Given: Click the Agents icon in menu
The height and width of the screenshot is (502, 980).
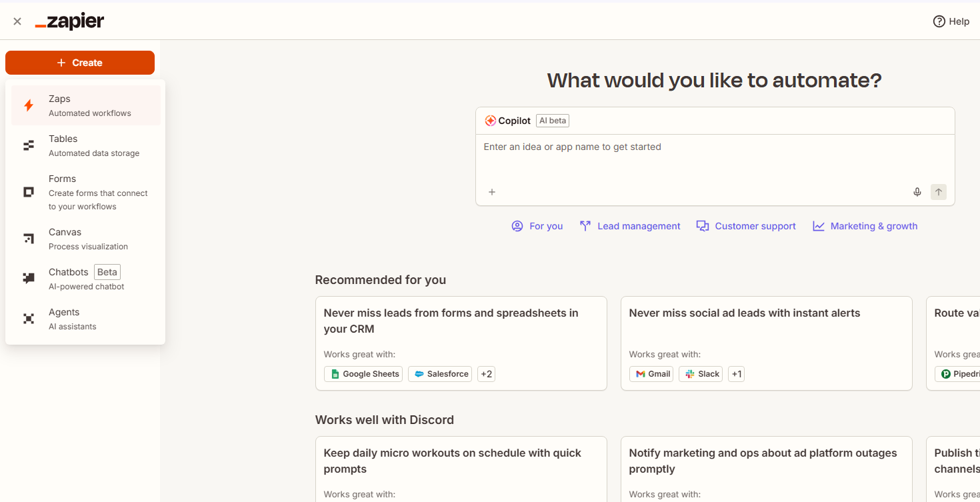Looking at the screenshot, I should pyautogui.click(x=29, y=319).
